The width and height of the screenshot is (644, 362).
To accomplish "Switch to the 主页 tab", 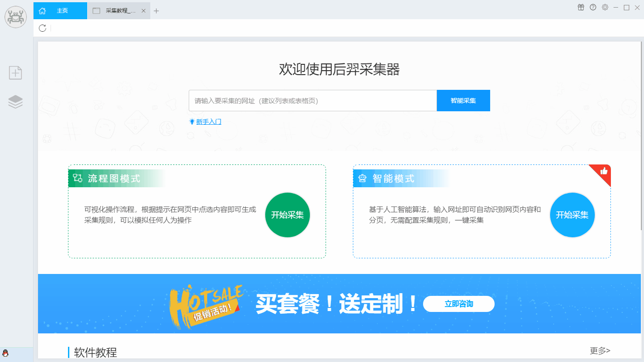I will tap(60, 11).
